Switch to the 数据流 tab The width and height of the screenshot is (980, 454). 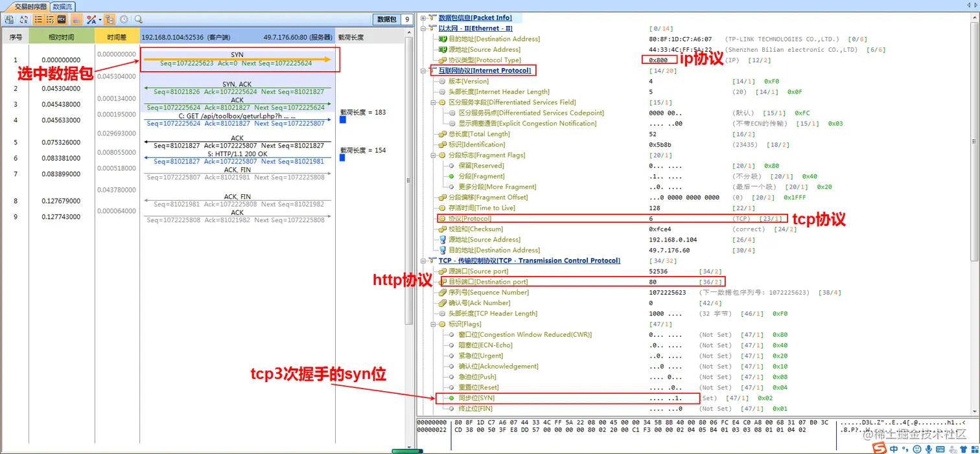click(x=62, y=6)
